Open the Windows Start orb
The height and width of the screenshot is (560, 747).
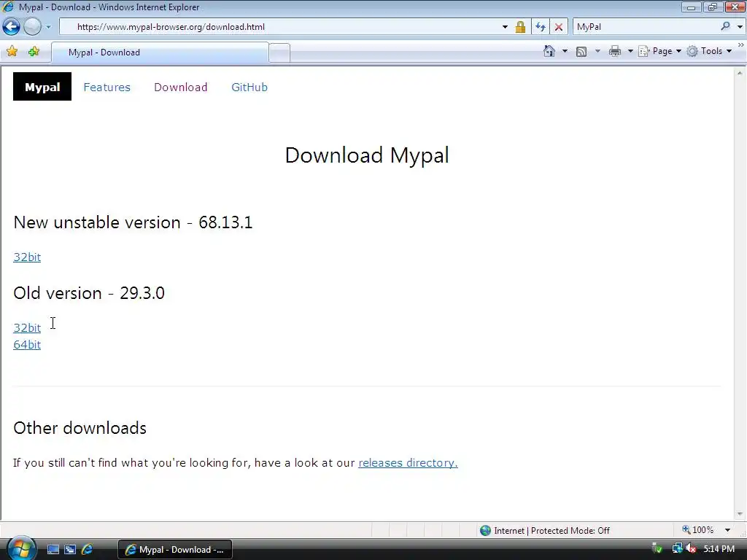click(x=21, y=548)
